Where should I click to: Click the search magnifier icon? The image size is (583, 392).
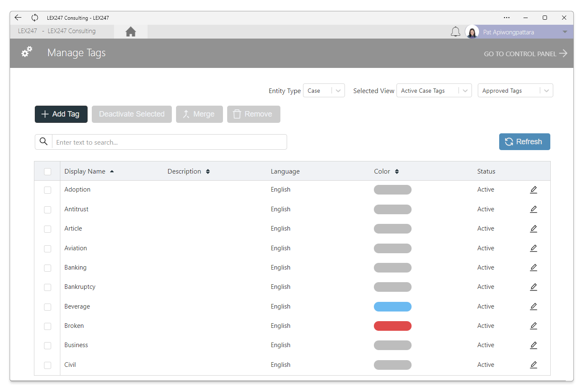coord(44,142)
